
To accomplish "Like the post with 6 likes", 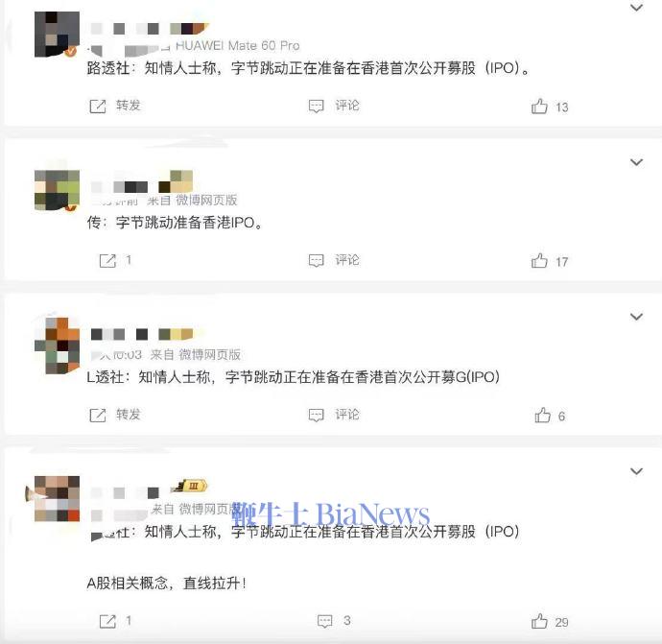I will coord(542,416).
